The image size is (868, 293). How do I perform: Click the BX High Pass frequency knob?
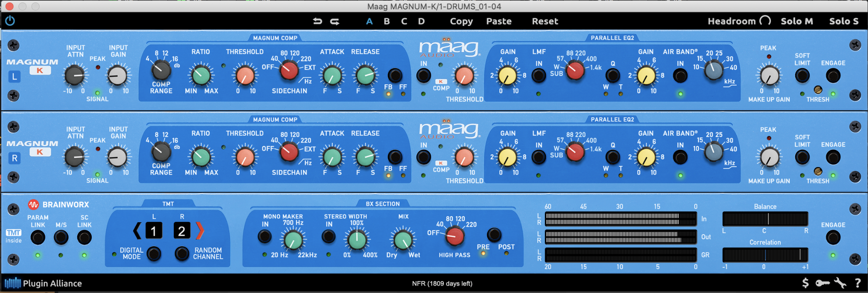(x=455, y=236)
